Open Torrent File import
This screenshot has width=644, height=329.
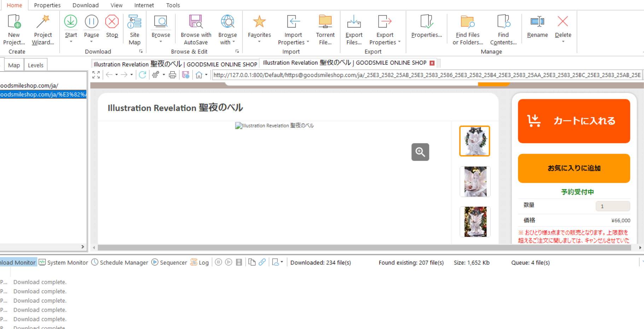325,30
